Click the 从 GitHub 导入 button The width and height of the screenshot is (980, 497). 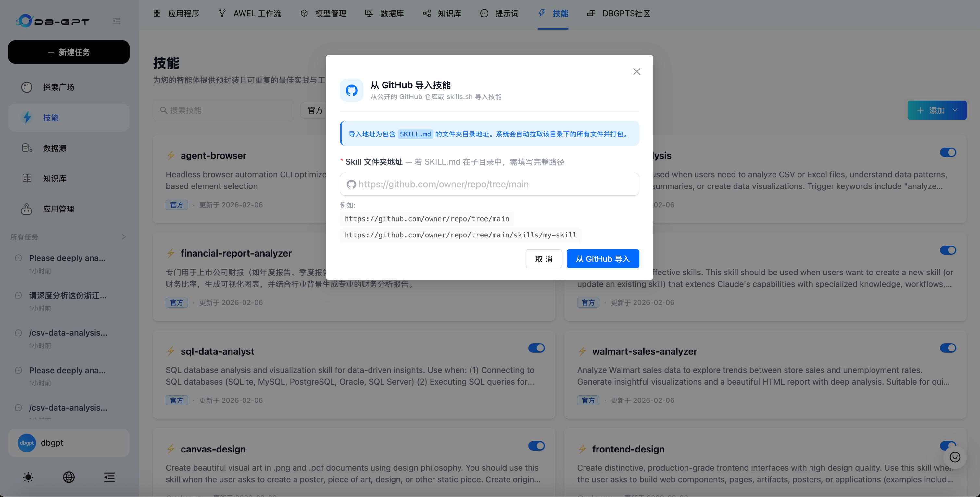click(x=603, y=258)
